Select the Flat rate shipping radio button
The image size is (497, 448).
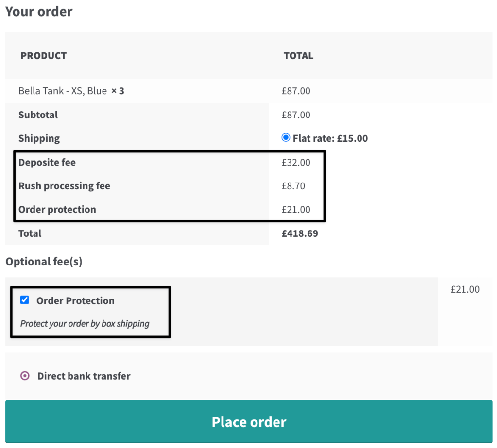click(286, 138)
